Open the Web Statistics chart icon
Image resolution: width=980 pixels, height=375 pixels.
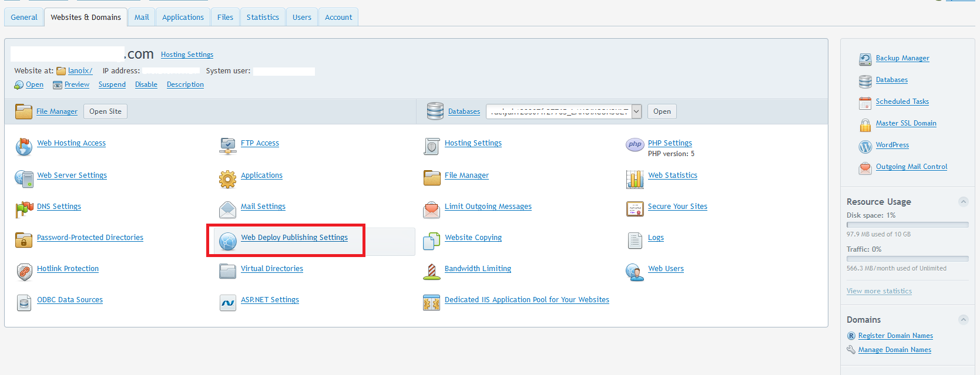click(x=635, y=179)
